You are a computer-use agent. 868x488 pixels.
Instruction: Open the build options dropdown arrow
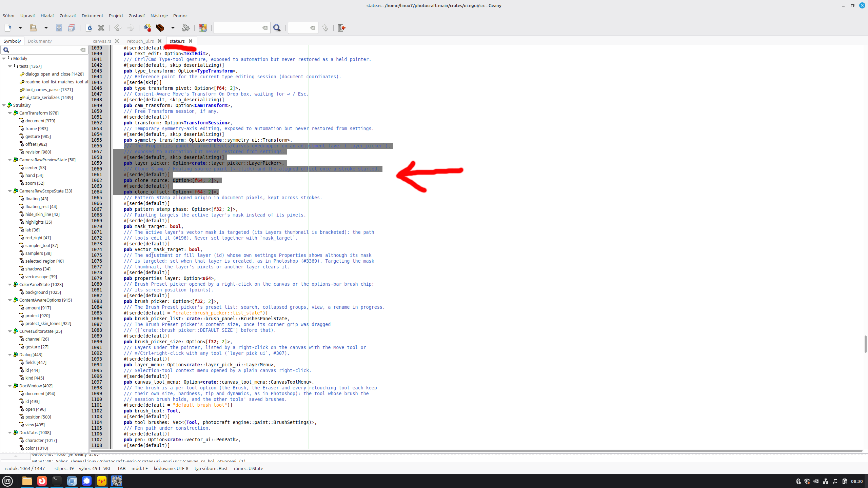click(x=173, y=28)
